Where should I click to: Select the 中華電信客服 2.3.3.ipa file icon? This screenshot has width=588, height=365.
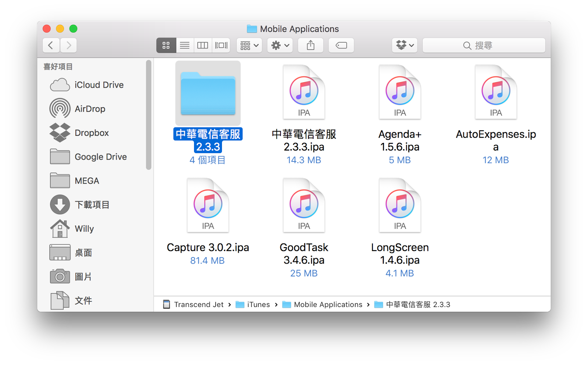pos(304,92)
